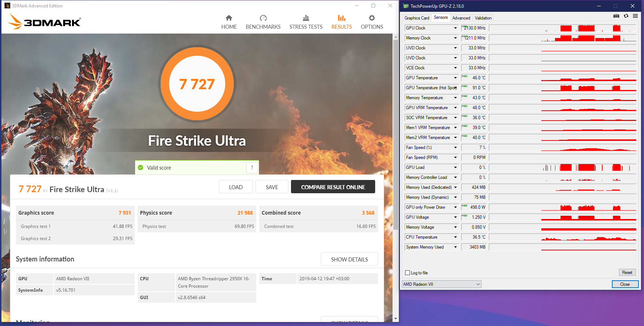Click the Time value 2019-04-12 19:47
This screenshot has height=326, width=644.
coord(324,279)
